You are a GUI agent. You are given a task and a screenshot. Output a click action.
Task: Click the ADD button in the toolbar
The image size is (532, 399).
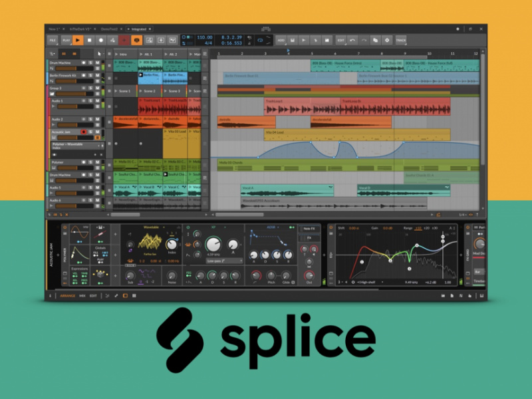coord(282,40)
